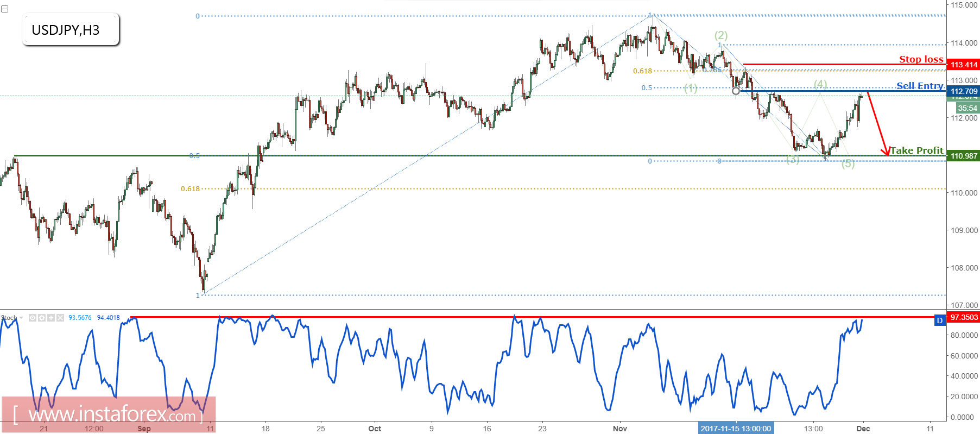Click the blue D badge on the stochastic pane
The height and width of the screenshot is (434, 980).
940,320
